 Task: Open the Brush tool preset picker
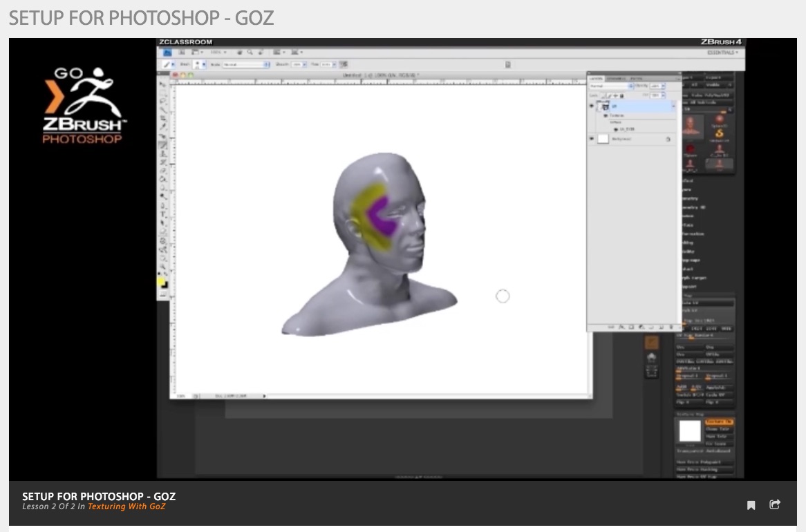click(169, 64)
